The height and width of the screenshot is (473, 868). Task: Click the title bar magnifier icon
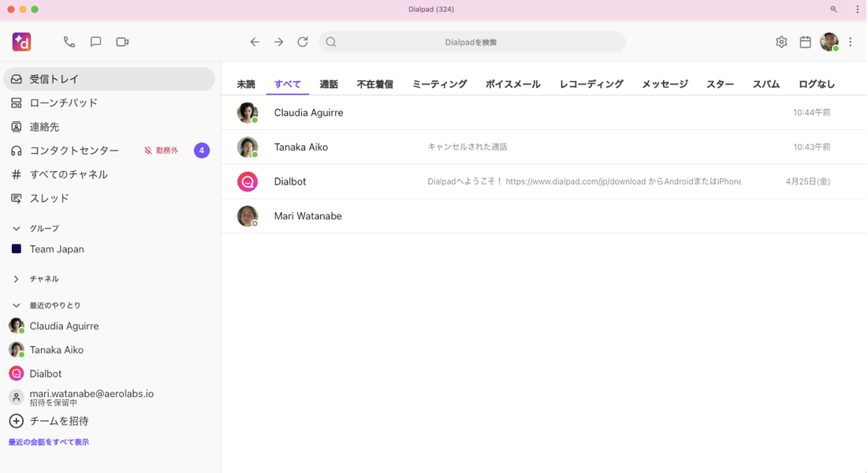833,9
